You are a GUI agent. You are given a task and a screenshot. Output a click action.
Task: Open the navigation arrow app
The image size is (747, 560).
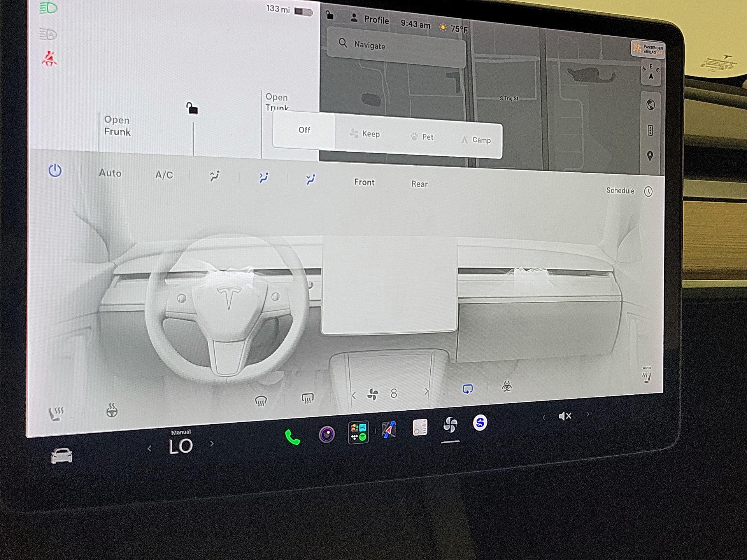coord(389,430)
